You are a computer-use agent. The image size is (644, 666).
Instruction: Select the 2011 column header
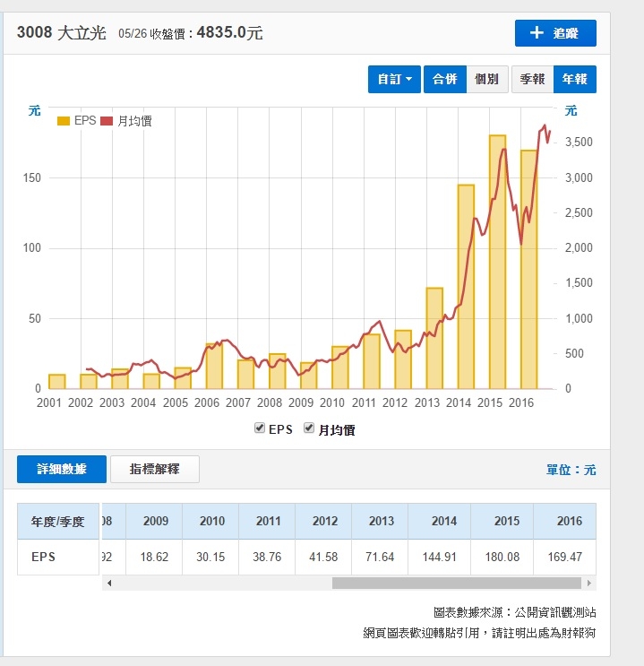[267, 521]
